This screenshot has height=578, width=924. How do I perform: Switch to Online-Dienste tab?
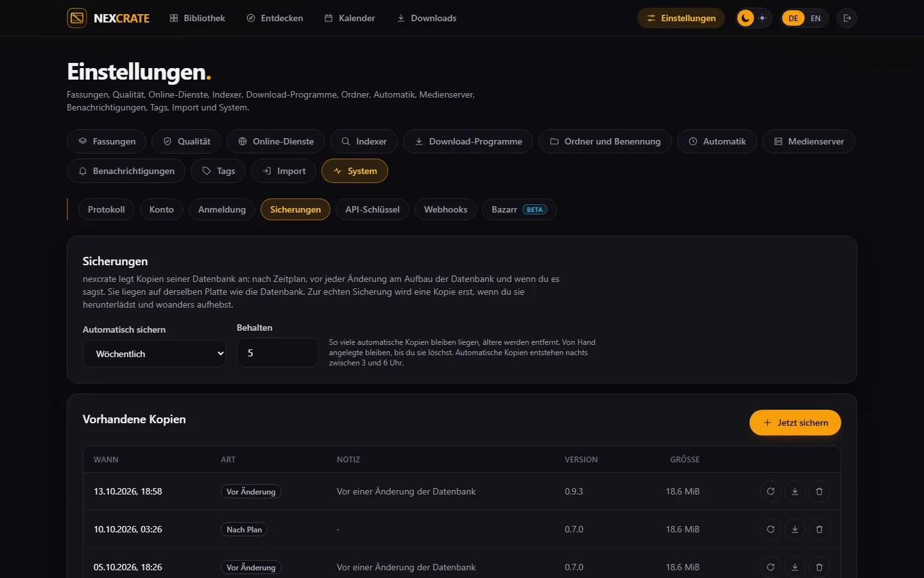(275, 141)
